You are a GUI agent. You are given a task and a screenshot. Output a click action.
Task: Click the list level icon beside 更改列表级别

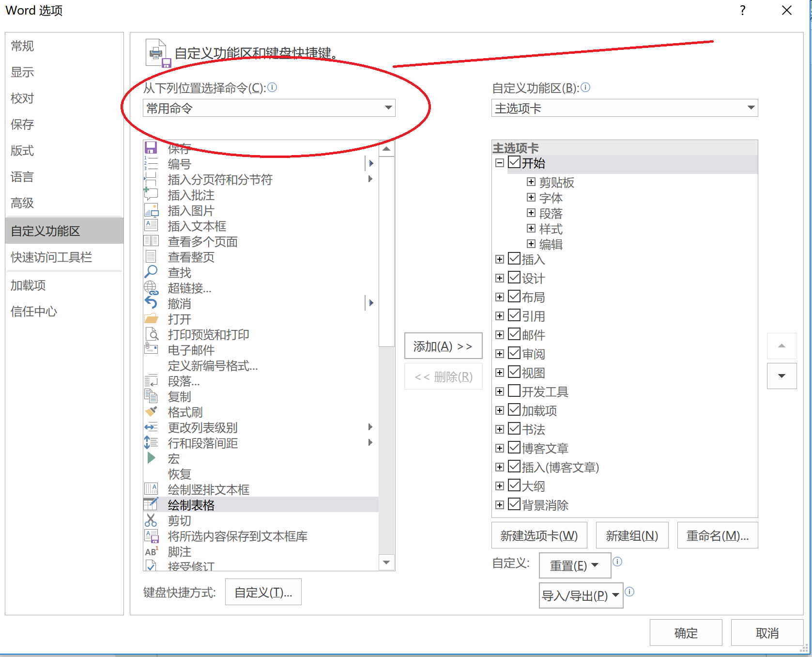point(151,427)
